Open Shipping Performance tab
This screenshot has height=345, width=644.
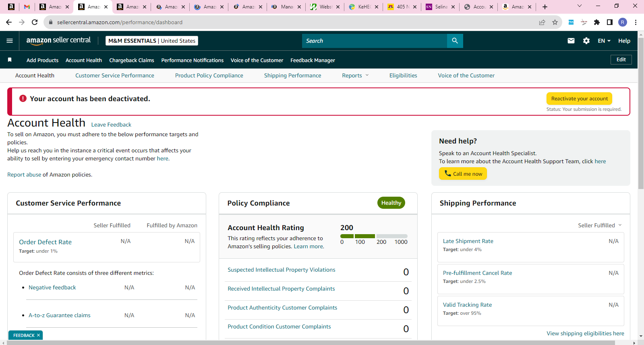293,75
